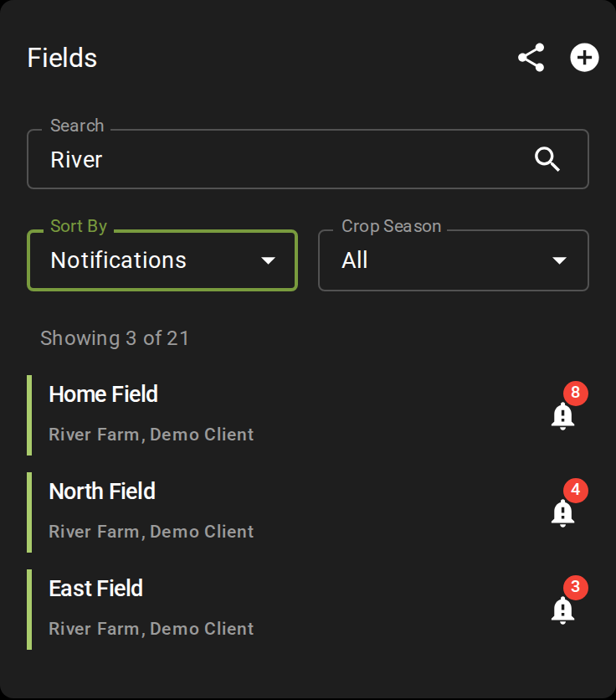Image resolution: width=616 pixels, height=700 pixels.
Task: Click the Fields panel heading
Action: 62,58
